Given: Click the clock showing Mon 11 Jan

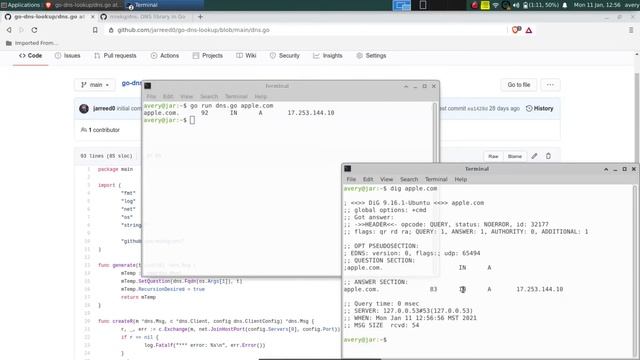Looking at the screenshot, I should pos(598,5).
